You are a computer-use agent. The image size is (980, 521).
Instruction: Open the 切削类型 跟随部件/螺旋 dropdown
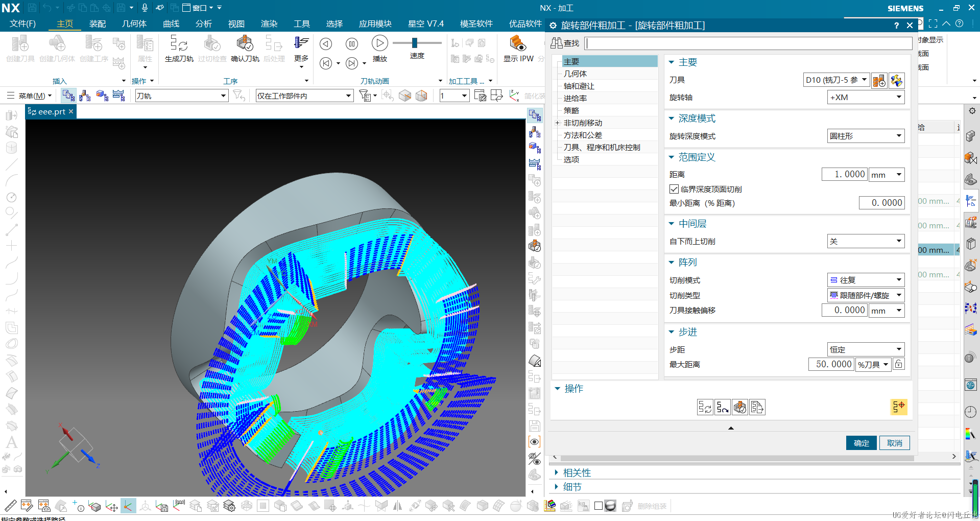866,295
